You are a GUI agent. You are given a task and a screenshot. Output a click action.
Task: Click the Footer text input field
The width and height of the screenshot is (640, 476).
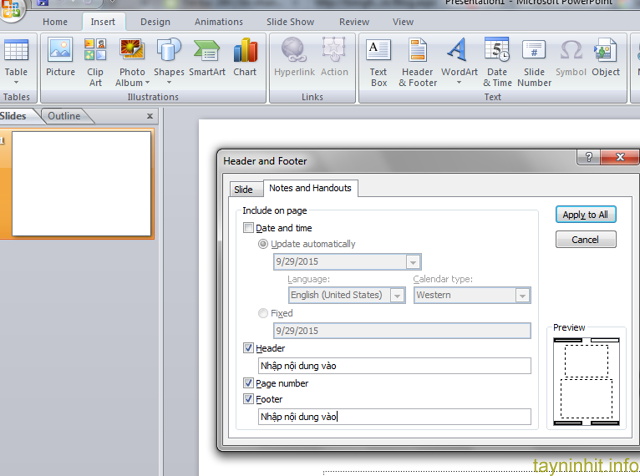(x=392, y=417)
